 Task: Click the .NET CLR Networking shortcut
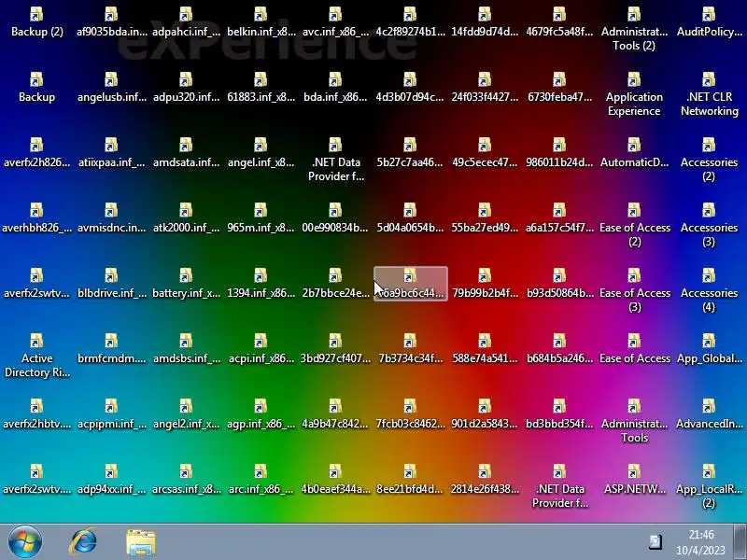[x=709, y=94]
